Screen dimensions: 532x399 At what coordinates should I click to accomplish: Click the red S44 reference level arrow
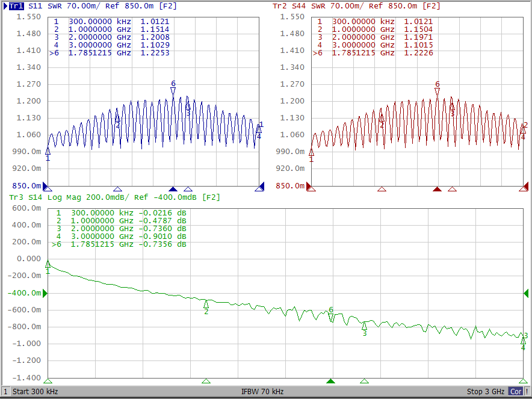[311, 187]
